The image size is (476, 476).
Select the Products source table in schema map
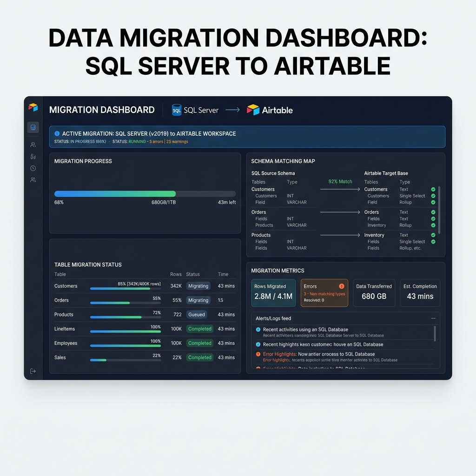tap(261, 235)
